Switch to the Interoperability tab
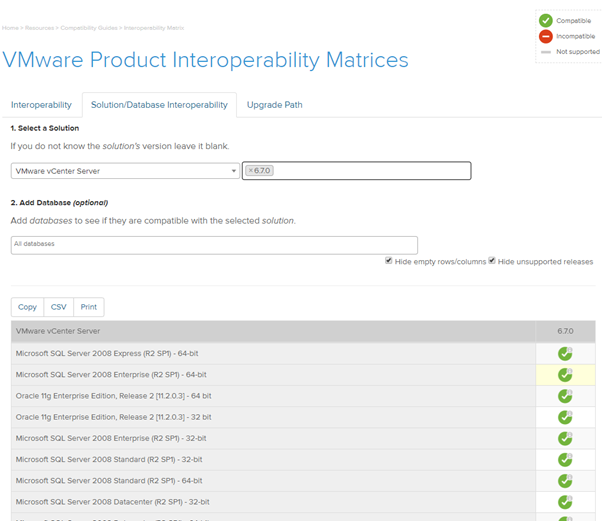Viewport: 602px width, 521px height. pyautogui.click(x=41, y=105)
